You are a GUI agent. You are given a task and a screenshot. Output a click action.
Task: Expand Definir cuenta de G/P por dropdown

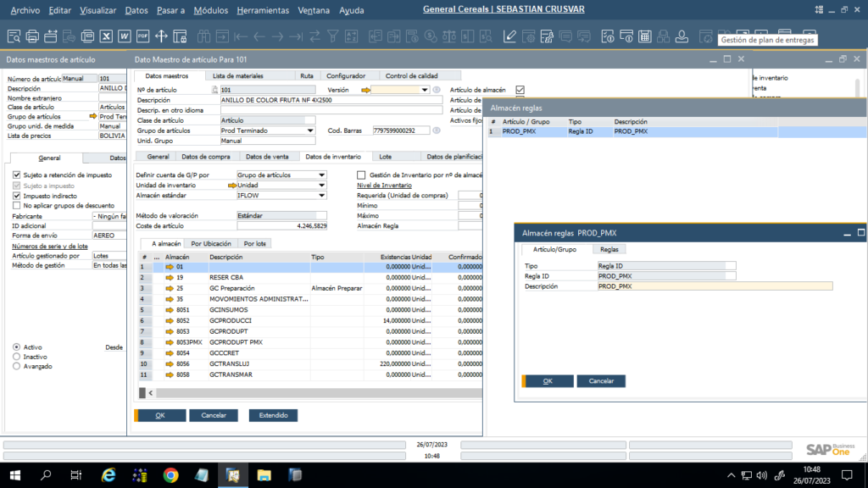321,175
